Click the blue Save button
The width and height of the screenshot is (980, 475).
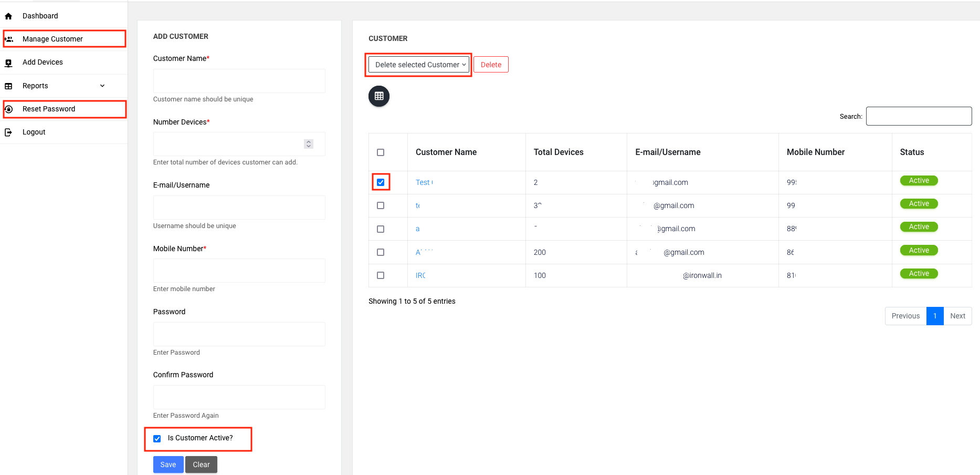coord(168,464)
